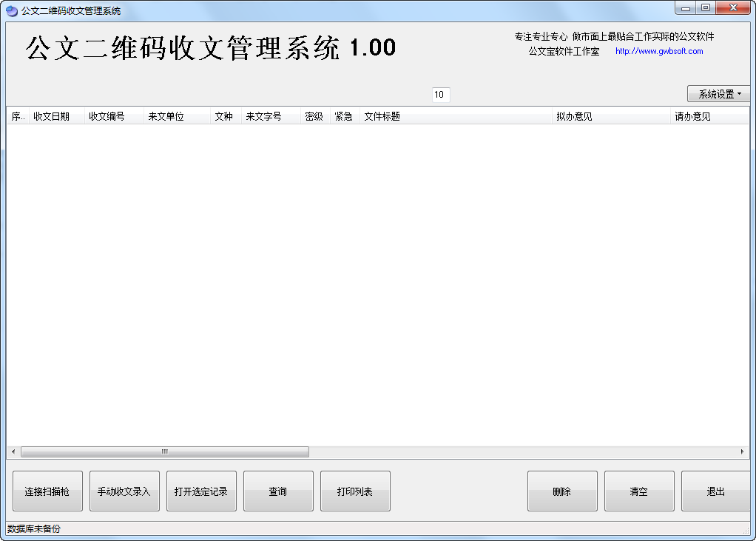
Task: Click the horizontal scrollbar left arrow
Action: click(x=13, y=451)
